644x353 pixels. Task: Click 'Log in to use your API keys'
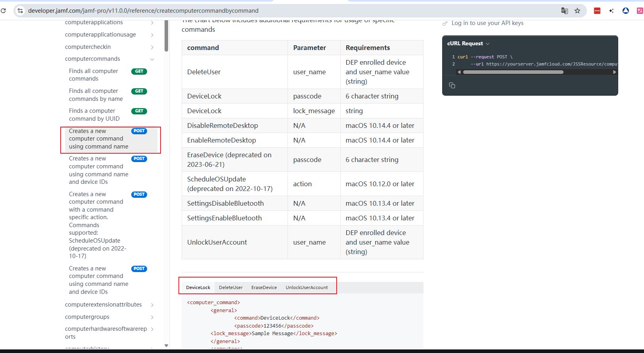click(x=487, y=23)
